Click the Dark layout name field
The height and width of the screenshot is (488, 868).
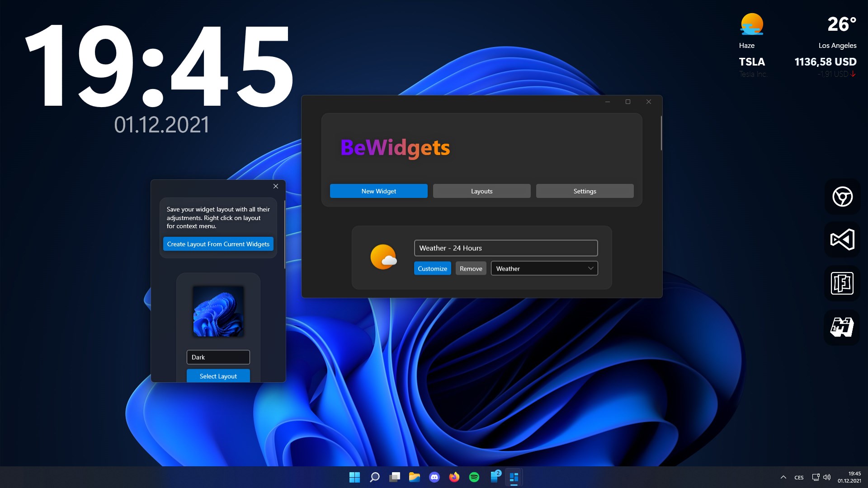click(x=218, y=357)
